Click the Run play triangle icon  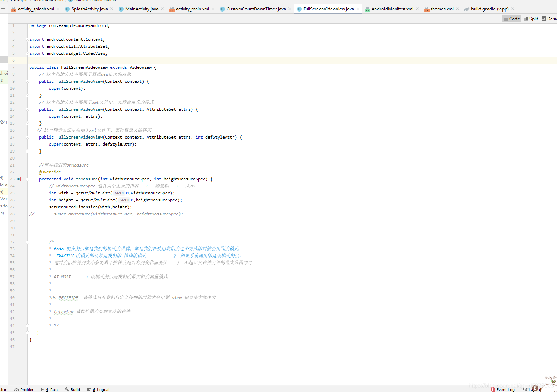pyautogui.click(x=42, y=389)
